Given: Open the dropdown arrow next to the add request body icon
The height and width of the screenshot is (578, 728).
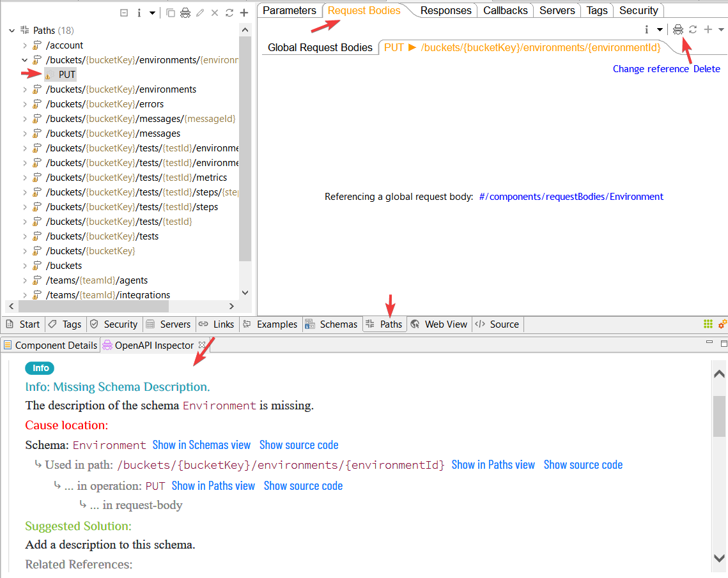Looking at the screenshot, I should pyautogui.click(x=721, y=29).
